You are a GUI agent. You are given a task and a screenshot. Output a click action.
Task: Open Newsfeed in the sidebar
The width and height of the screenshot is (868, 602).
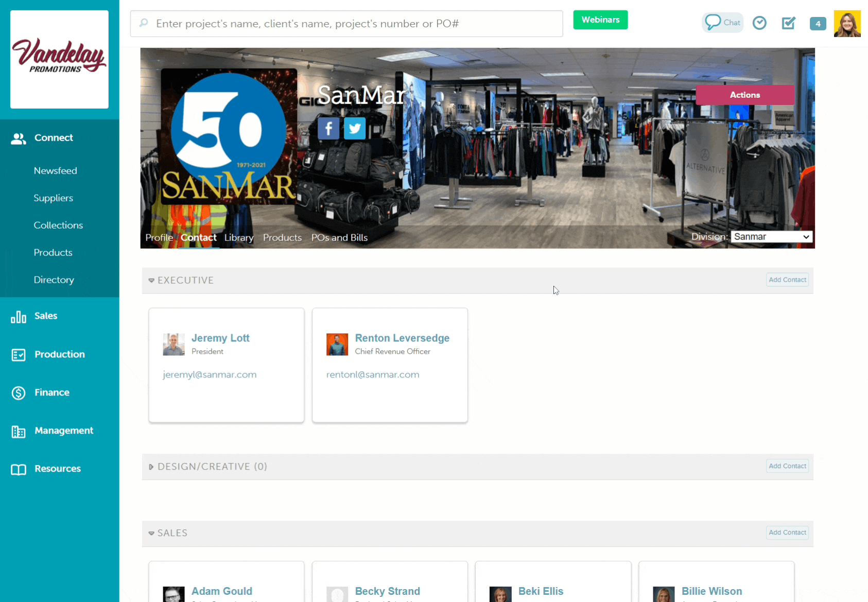click(56, 171)
